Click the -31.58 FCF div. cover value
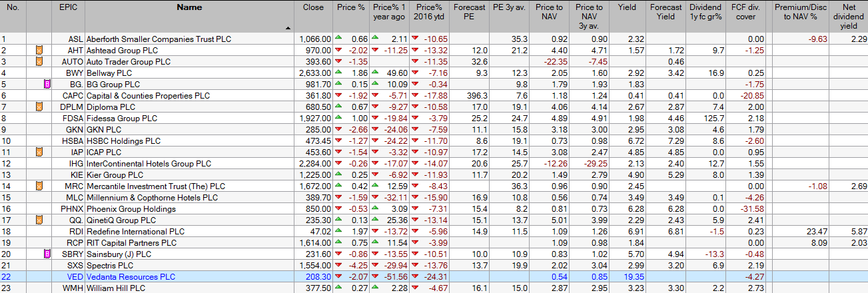Image resolution: width=868 pixels, height=293 pixels. (x=753, y=209)
